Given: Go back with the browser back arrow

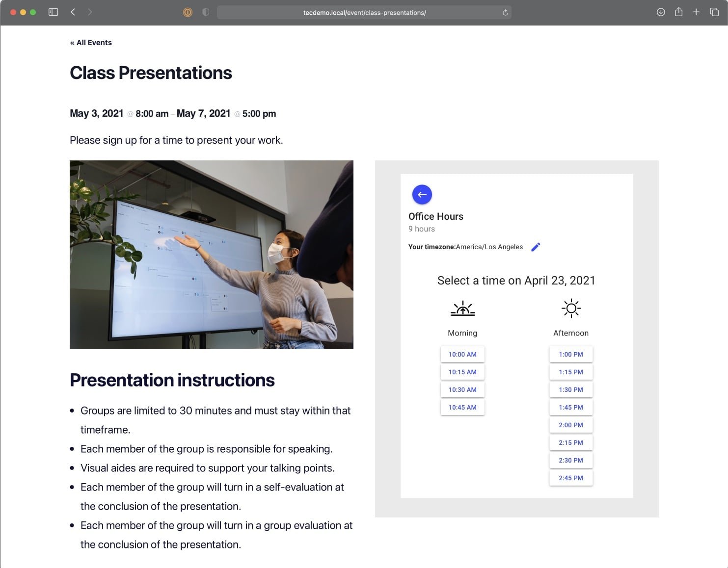Looking at the screenshot, I should (x=73, y=12).
